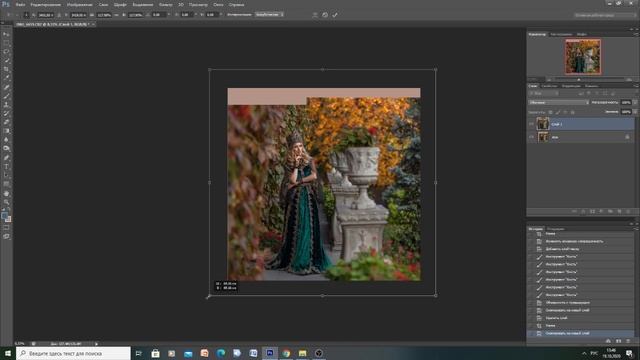Toggle lock position in Layers panel
Screen dimensions: 640x360
[x=565, y=112]
